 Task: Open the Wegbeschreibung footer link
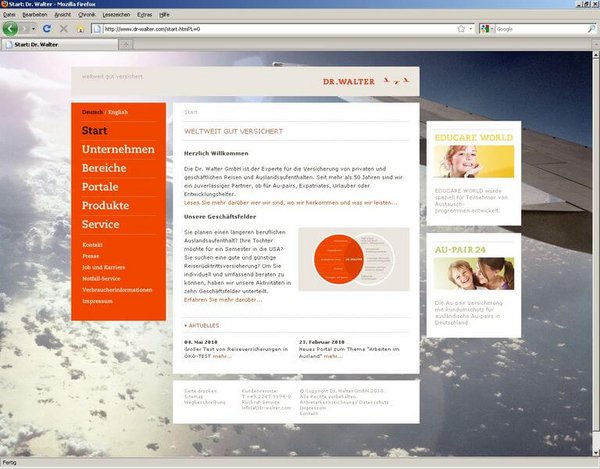coord(205,402)
